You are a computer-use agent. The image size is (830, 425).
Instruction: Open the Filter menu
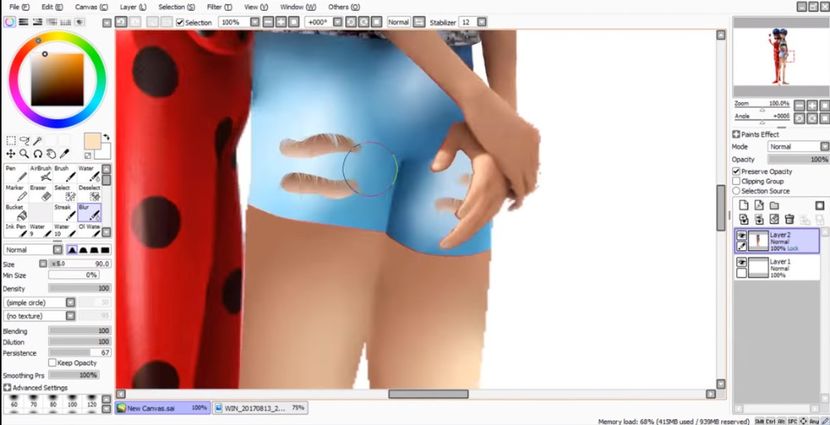(x=219, y=7)
